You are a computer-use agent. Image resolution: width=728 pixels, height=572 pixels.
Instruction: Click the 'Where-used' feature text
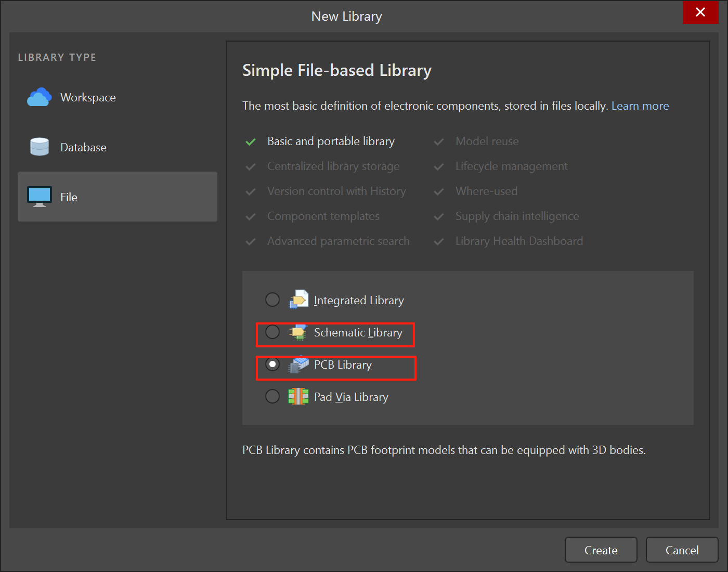click(487, 191)
